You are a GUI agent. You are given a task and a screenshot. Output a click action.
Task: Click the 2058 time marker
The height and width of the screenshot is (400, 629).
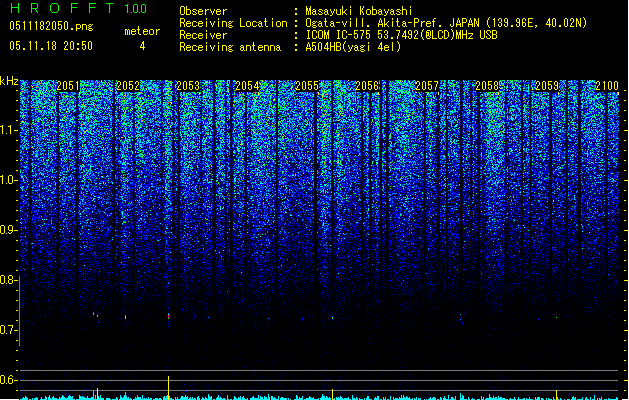tap(487, 86)
